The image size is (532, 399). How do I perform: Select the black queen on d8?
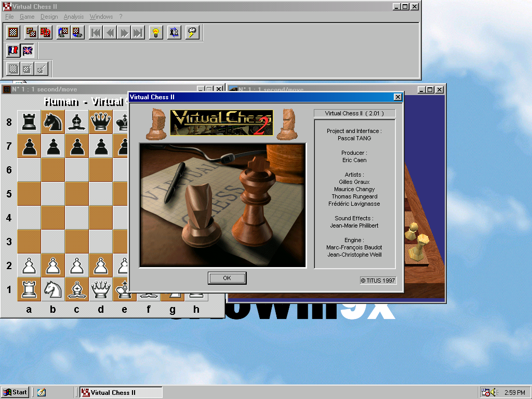click(101, 122)
